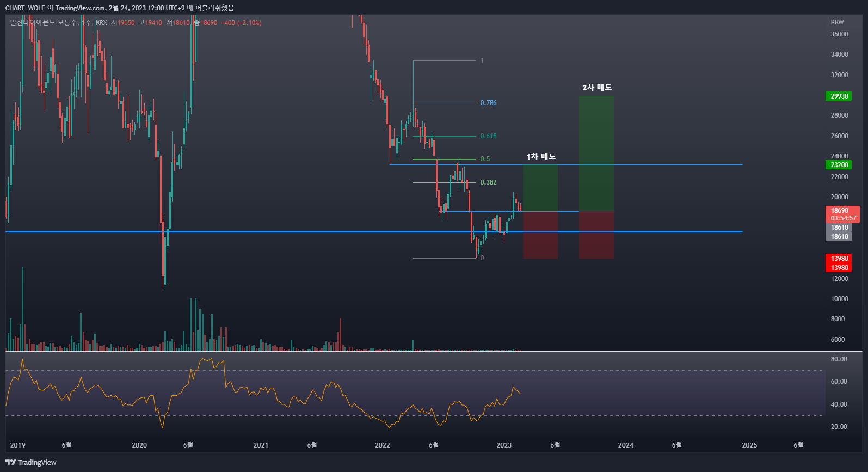The image size is (868, 472).
Task: Click the 40.00 RSI axis label
Action: (x=839, y=404)
